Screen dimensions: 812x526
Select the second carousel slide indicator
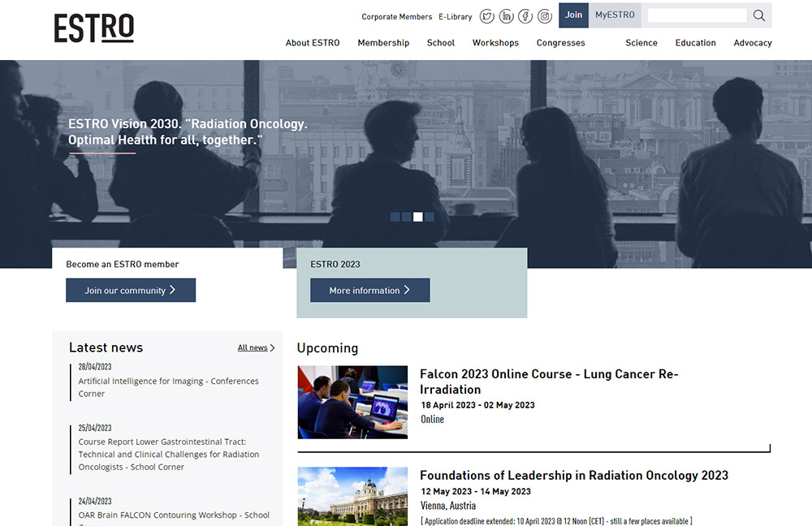[x=407, y=217]
